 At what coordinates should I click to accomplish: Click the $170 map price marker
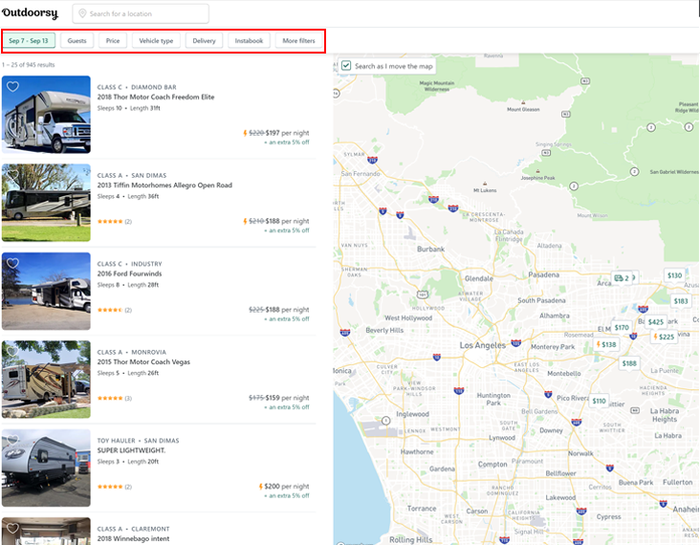[x=621, y=328]
